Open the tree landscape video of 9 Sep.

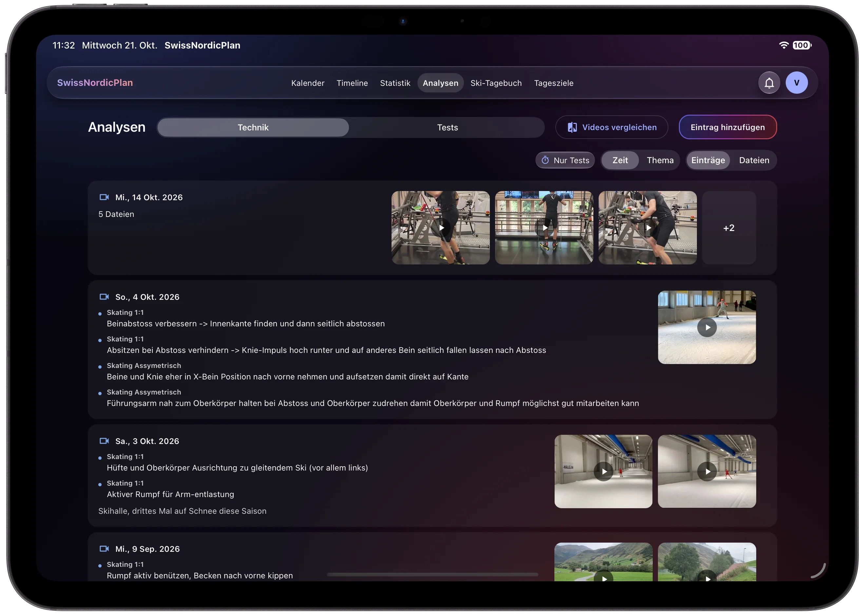(707, 562)
